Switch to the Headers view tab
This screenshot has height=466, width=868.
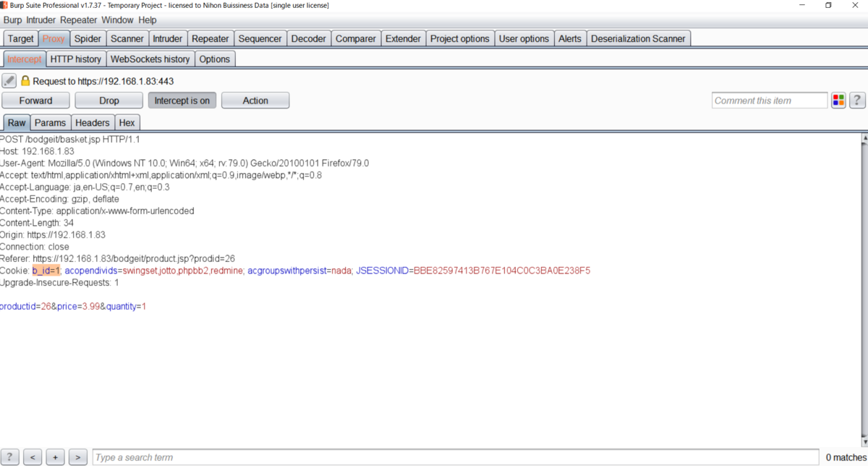tap(93, 123)
